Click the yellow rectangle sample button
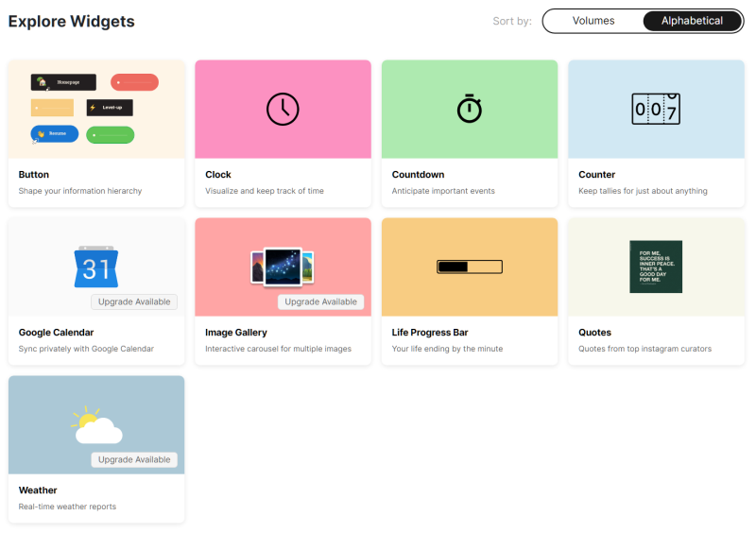 [x=52, y=108]
